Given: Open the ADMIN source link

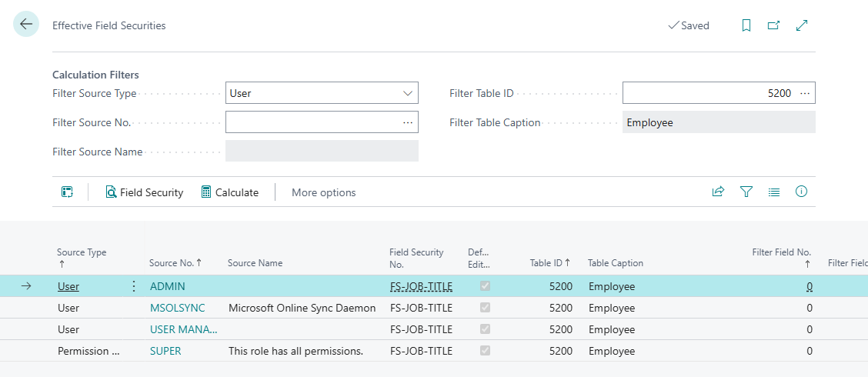Looking at the screenshot, I should [x=167, y=286].
